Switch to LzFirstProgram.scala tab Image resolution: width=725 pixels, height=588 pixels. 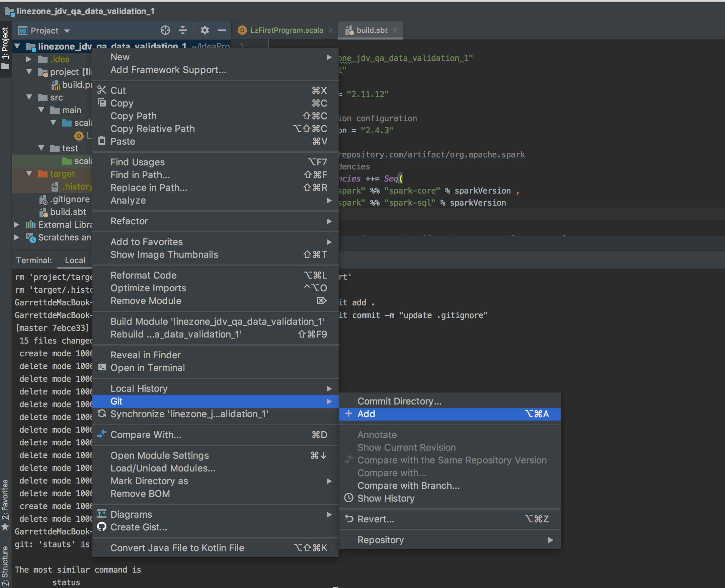286,30
